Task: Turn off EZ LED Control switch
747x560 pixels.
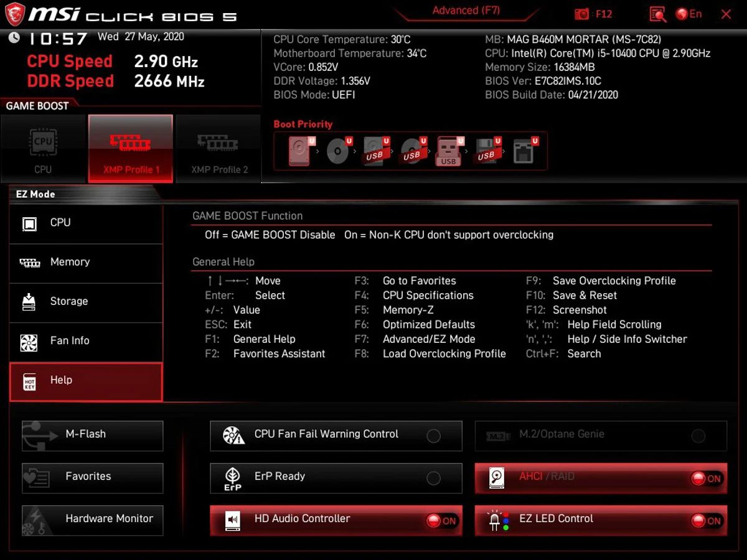Action: coord(707,521)
